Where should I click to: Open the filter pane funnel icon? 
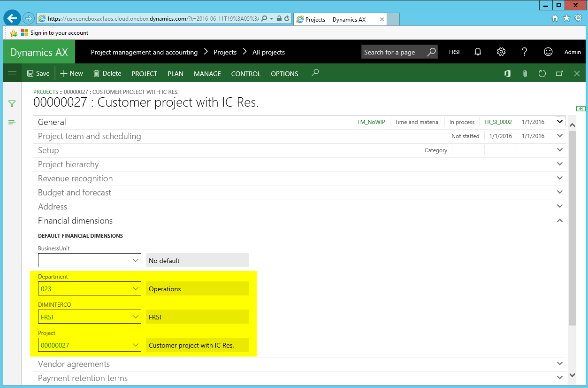(12, 103)
